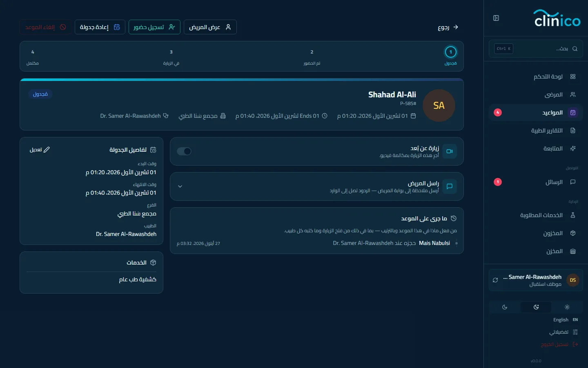
Task: Check in the patient with تسجيل حضور
Action: (x=154, y=27)
